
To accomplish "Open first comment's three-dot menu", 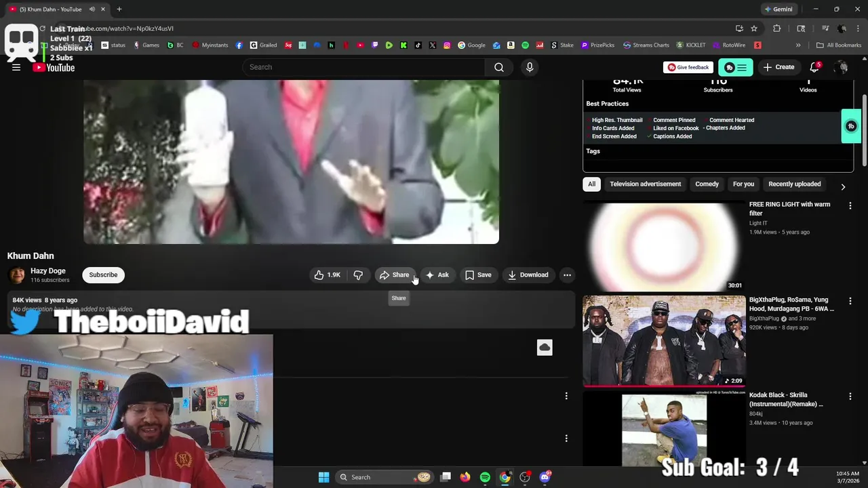I will [x=566, y=396].
